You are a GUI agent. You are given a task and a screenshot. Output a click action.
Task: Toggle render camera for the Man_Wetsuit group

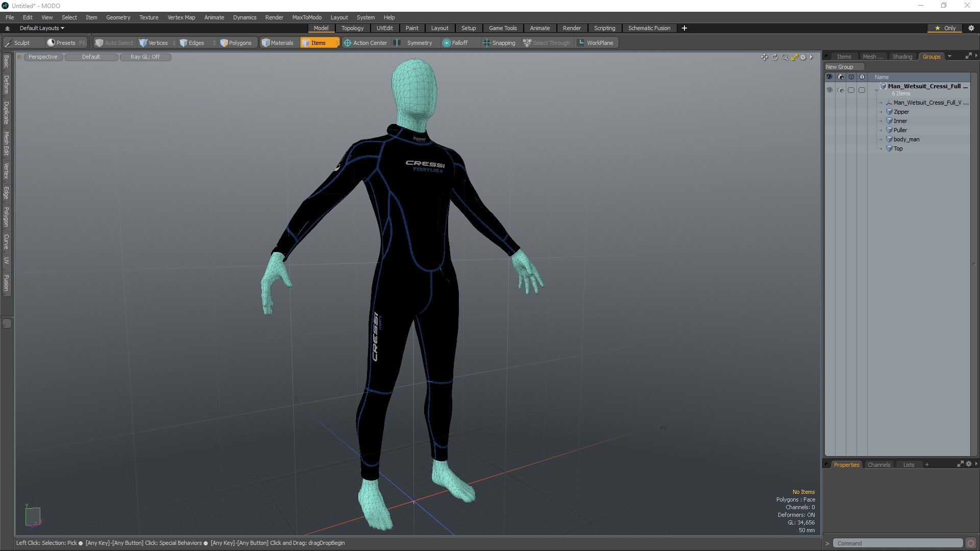(x=841, y=90)
